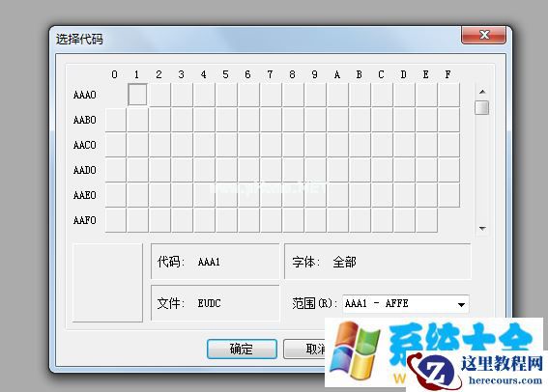
Task: Click the AAC0 row label
Action: 85,145
